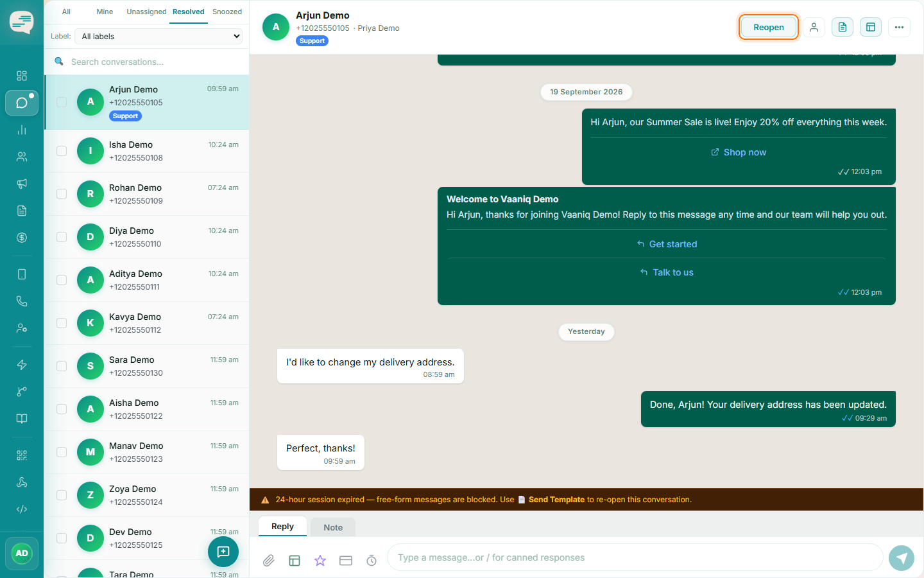The image size is (924, 578).
Task: Tick the checkbox for Sara Demo conversation
Action: [62, 366]
